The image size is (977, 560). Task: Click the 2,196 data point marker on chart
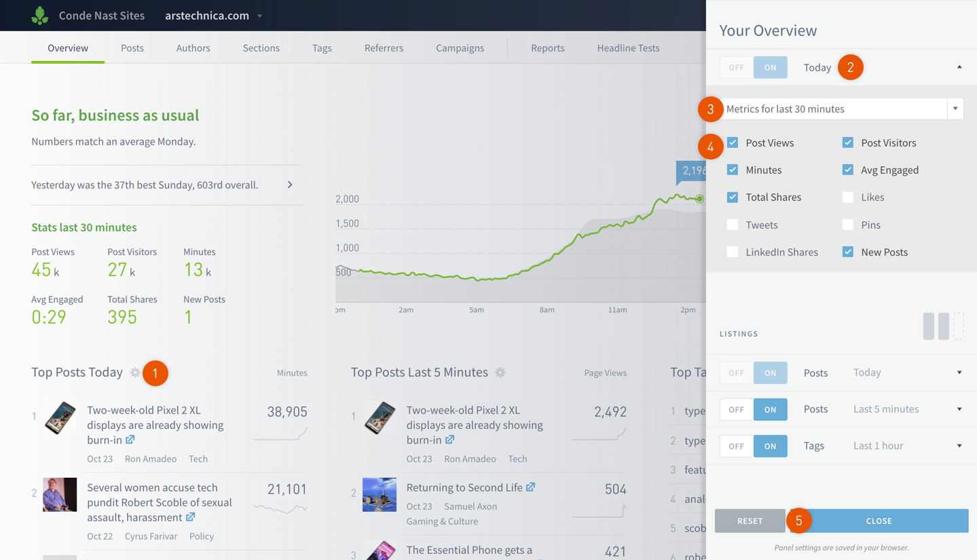point(699,199)
